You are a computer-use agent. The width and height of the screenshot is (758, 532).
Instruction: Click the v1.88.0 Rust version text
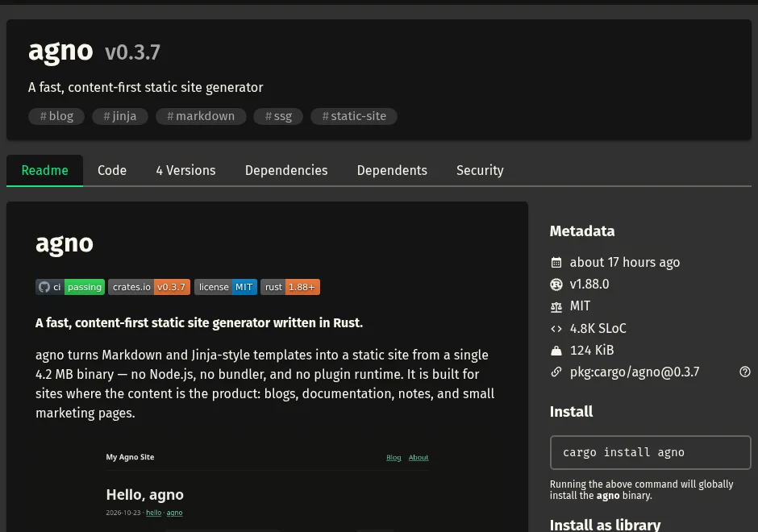589,284
